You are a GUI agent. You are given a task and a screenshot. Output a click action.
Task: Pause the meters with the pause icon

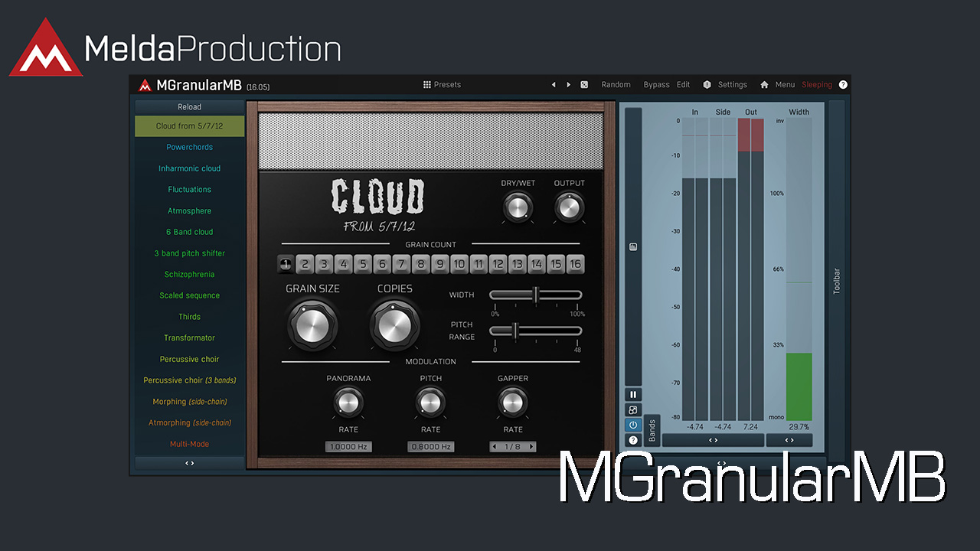click(x=633, y=395)
